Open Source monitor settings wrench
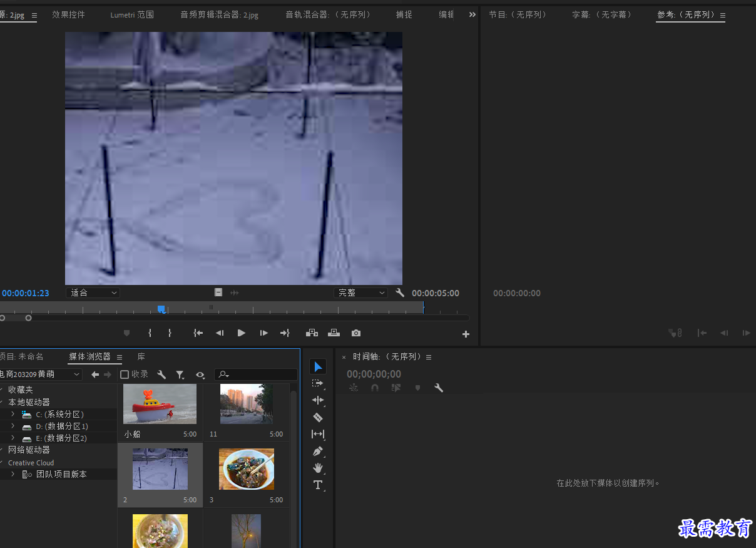Image resolution: width=756 pixels, height=548 pixels. (400, 292)
